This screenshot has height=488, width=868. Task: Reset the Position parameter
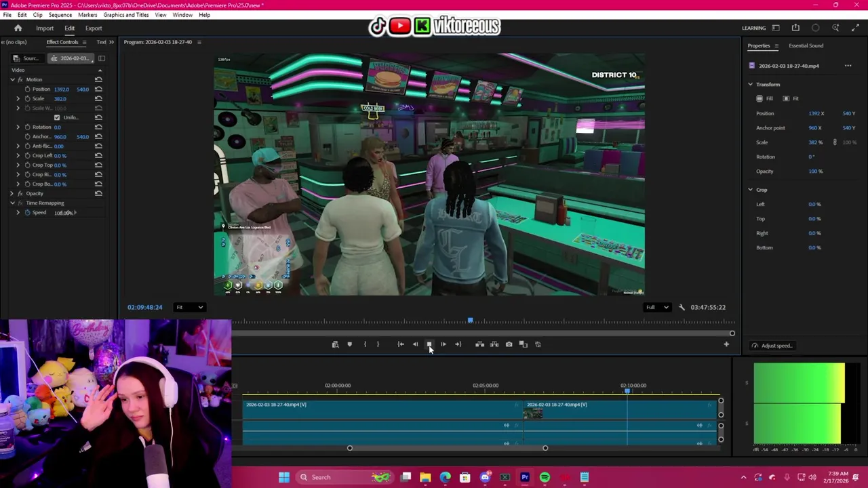click(98, 89)
